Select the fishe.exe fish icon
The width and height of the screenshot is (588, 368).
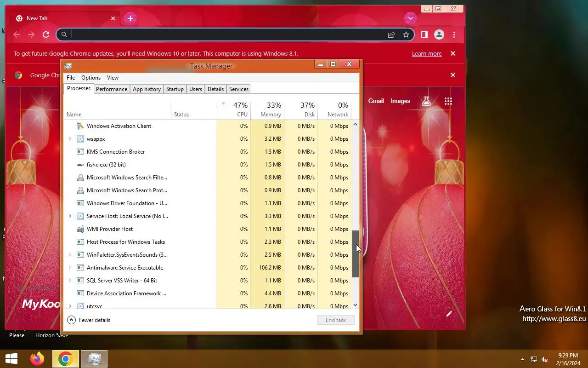(80, 165)
